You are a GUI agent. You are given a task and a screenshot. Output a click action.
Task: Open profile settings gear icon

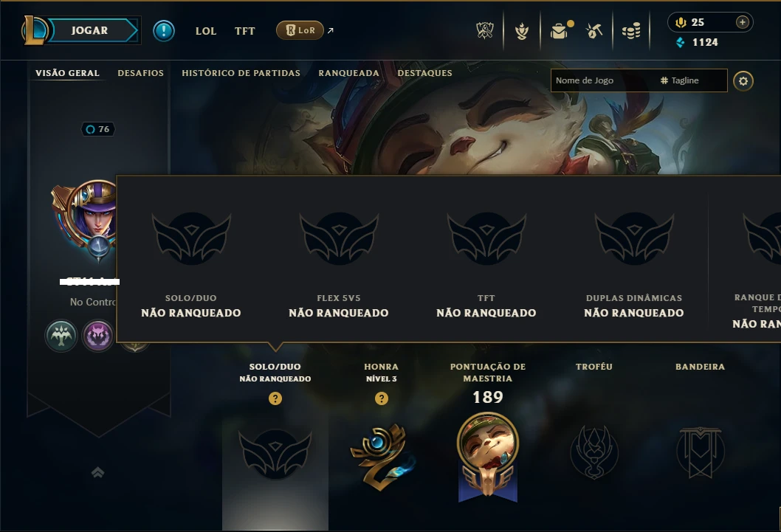click(743, 81)
